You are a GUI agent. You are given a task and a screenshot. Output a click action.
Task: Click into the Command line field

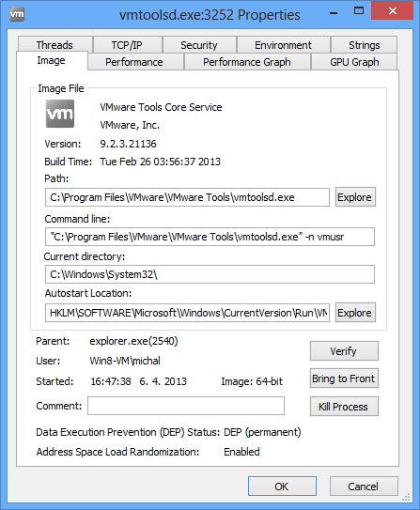pyautogui.click(x=210, y=237)
